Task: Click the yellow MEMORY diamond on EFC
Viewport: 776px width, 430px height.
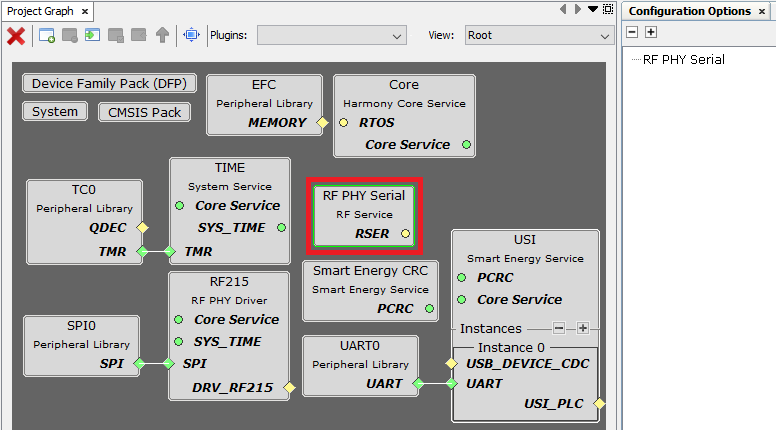Action: click(322, 123)
